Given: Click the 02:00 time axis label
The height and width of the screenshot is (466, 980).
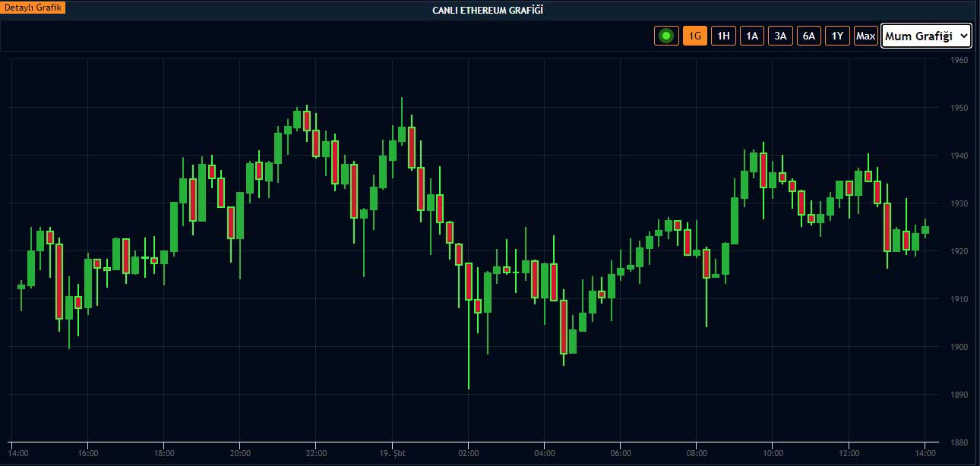Looking at the screenshot, I should (469, 453).
